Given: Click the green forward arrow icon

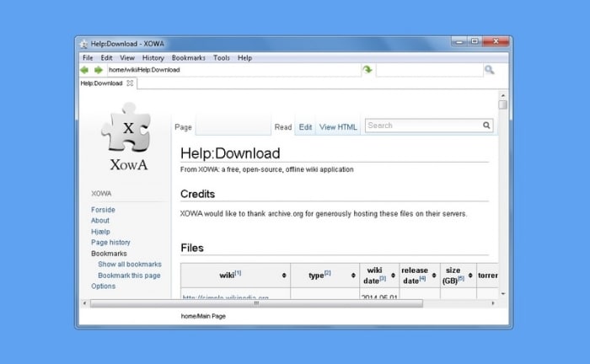Looking at the screenshot, I should coord(99,70).
